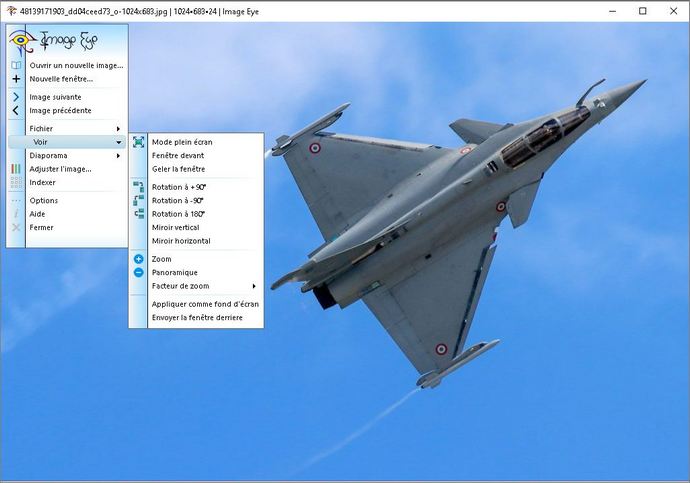Click the plus icon for Nouvelle fenêtre

tap(16, 79)
